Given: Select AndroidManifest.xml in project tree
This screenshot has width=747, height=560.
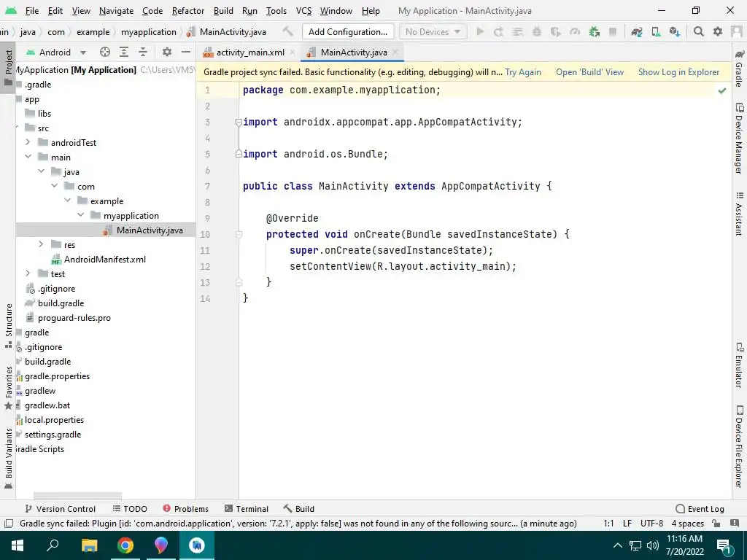Looking at the screenshot, I should [105, 259].
